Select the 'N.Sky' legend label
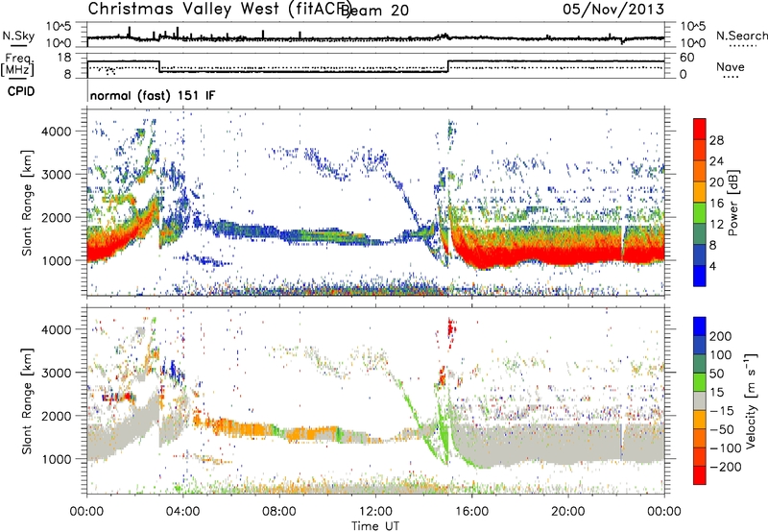Image resolution: width=768 pixels, height=532 pixels. coord(18,36)
